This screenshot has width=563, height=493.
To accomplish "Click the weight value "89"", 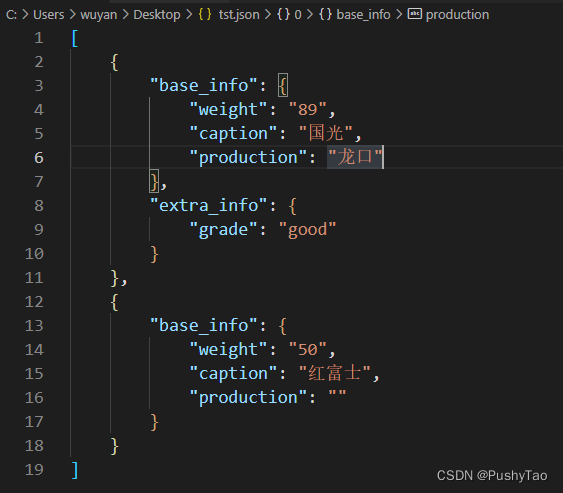I will click(x=308, y=110).
